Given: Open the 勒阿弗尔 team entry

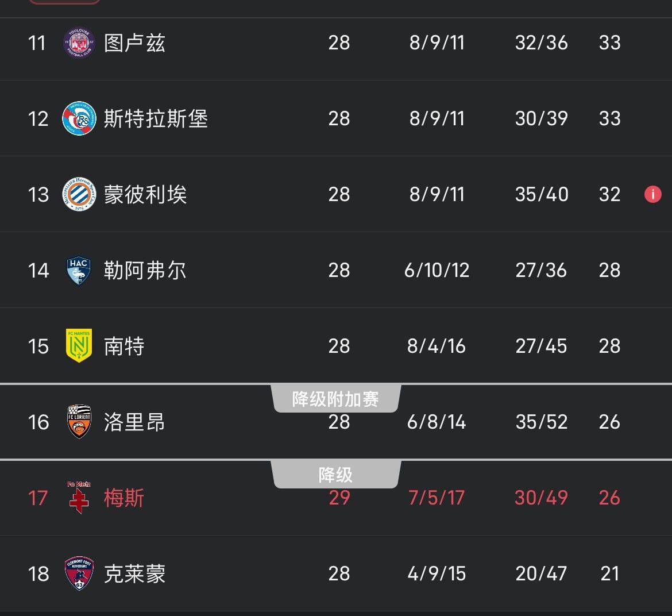Looking at the screenshot, I should point(145,271).
